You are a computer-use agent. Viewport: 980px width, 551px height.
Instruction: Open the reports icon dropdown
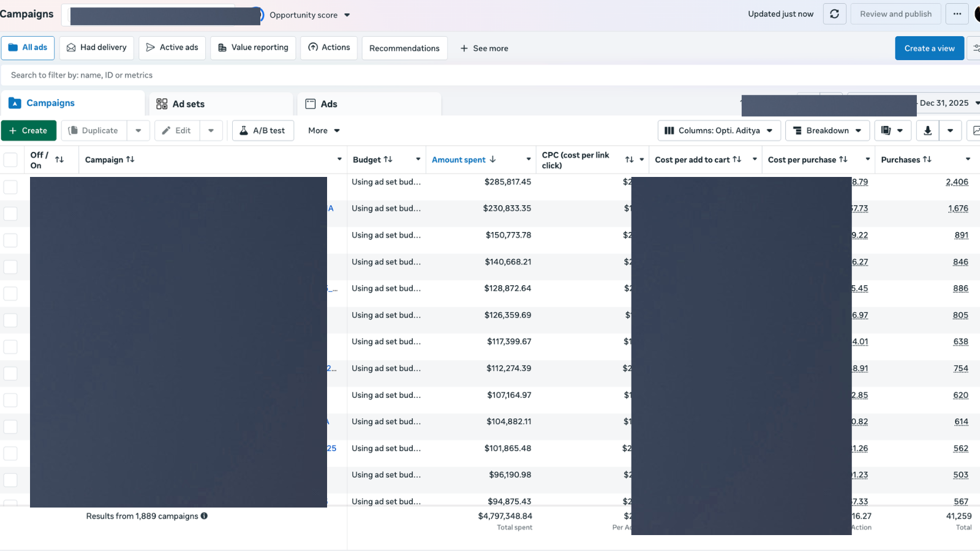(892, 130)
